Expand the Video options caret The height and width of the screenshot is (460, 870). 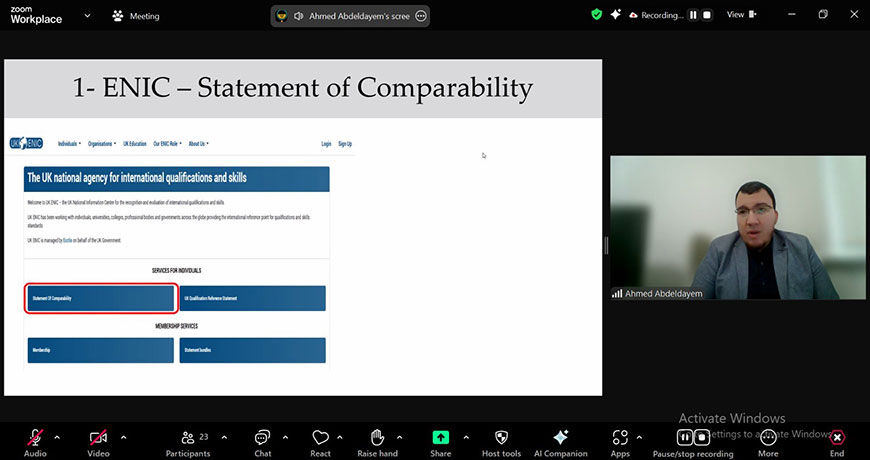(123, 438)
